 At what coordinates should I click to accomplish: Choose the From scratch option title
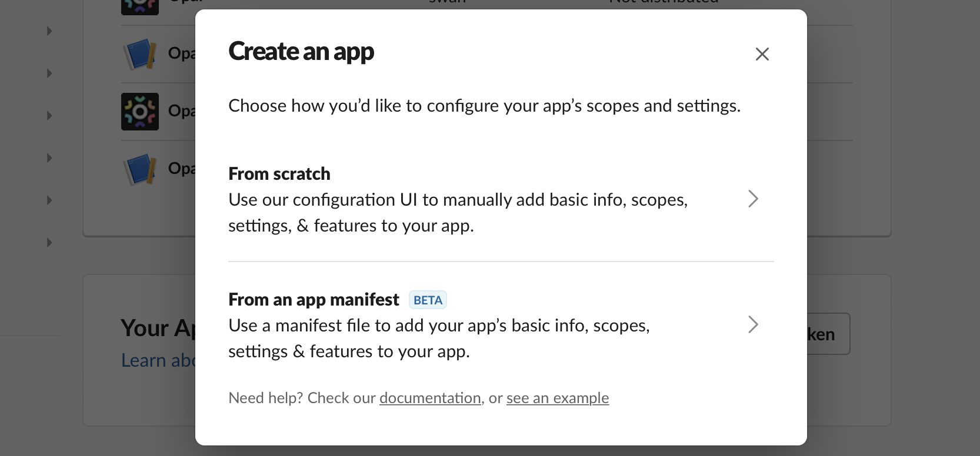point(279,174)
